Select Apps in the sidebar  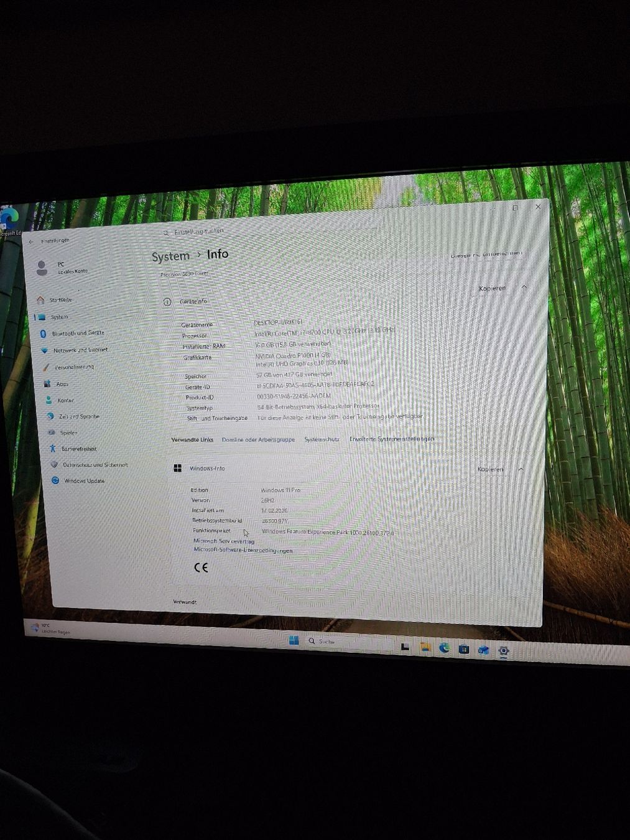pyautogui.click(x=62, y=384)
